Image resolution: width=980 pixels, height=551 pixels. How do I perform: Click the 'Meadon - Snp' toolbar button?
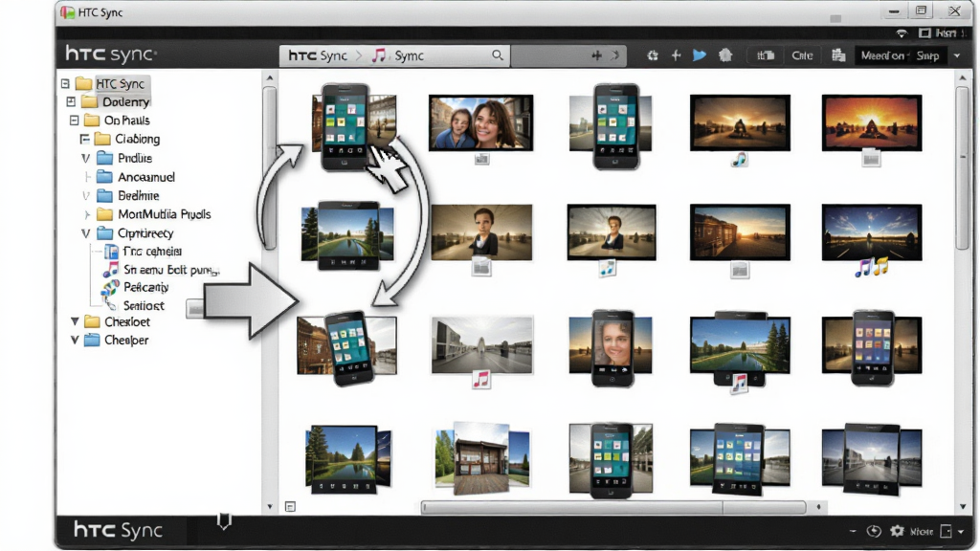(x=900, y=55)
